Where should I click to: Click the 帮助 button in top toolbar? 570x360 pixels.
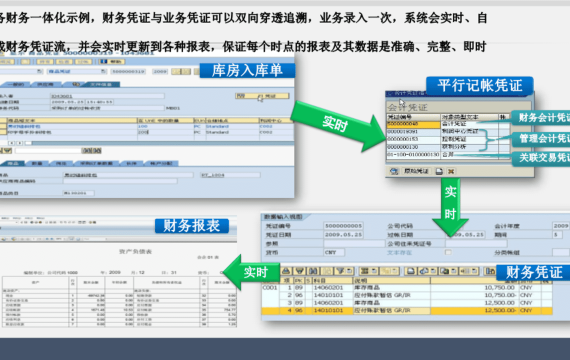(112, 62)
